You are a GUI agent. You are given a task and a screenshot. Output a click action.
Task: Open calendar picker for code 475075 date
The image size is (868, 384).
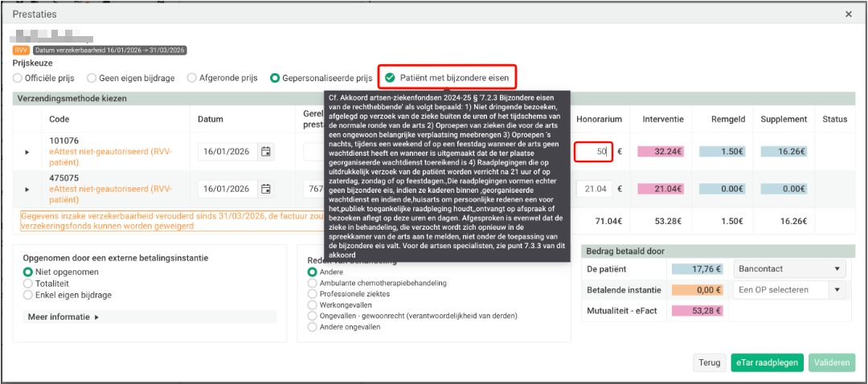[x=266, y=189]
